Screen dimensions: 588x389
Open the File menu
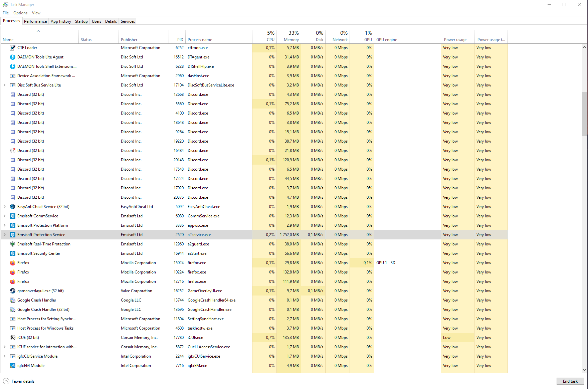pos(6,13)
